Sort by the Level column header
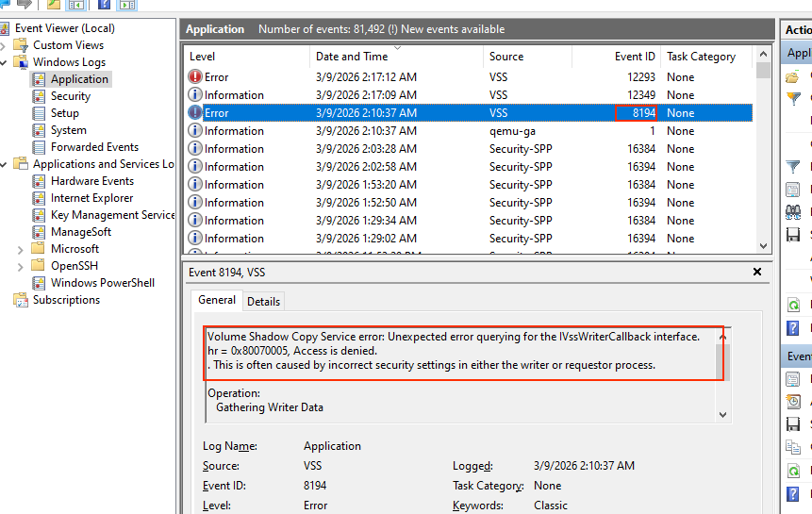 point(247,57)
